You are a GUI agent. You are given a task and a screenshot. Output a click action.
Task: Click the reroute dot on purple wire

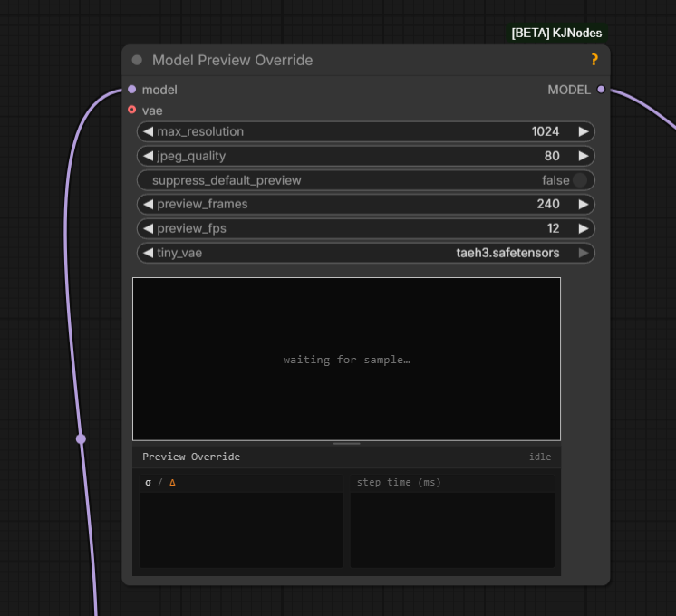(81, 438)
